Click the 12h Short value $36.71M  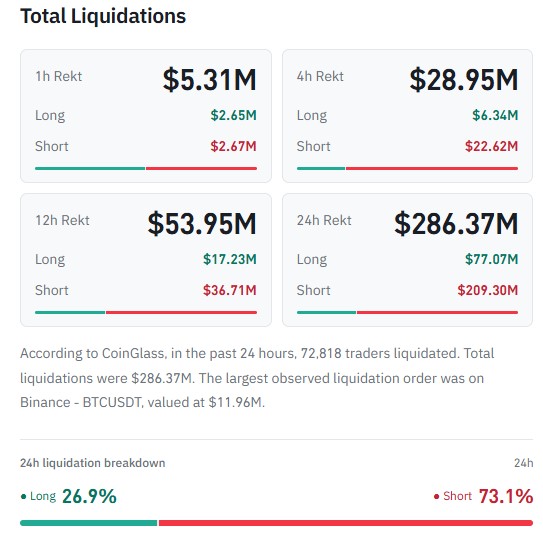click(x=230, y=290)
